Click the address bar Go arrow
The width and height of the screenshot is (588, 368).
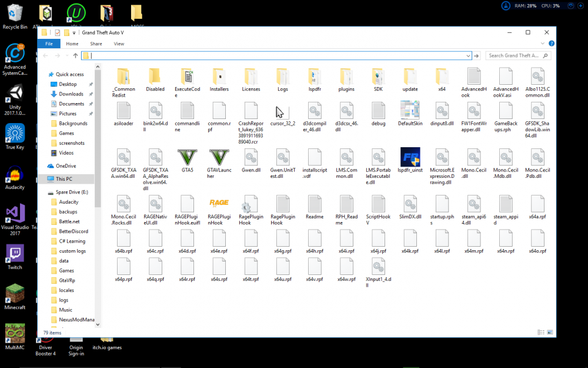click(476, 55)
